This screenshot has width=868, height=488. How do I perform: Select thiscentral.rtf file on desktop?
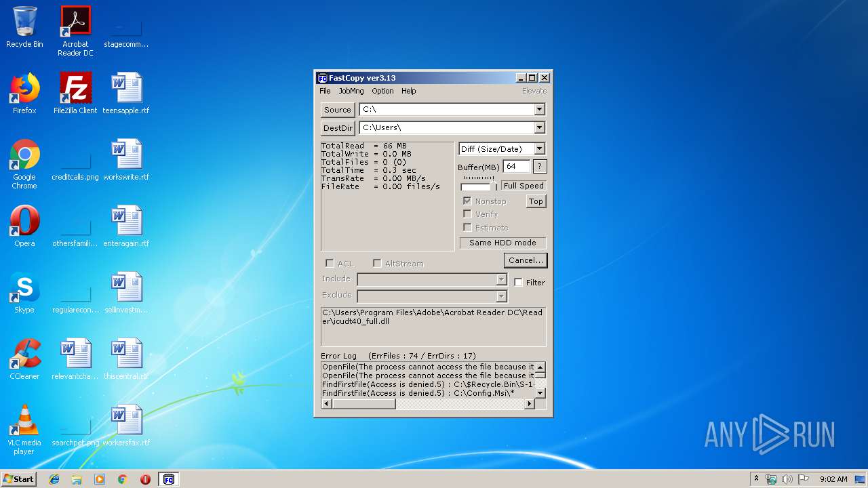126,359
